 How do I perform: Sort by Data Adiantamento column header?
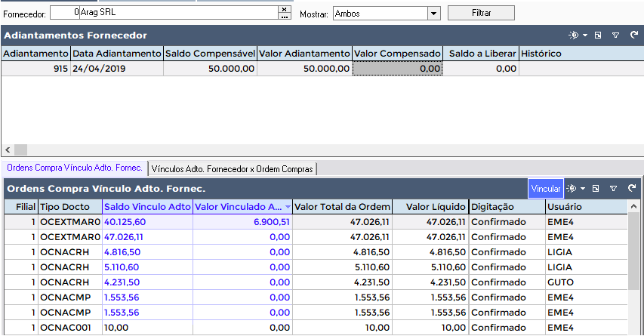(117, 54)
